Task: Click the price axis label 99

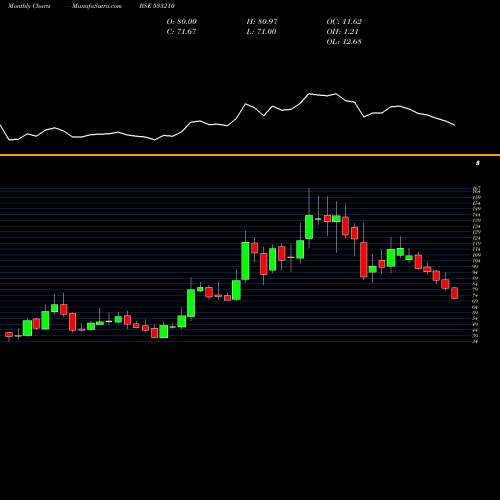Action: [x=475, y=266]
